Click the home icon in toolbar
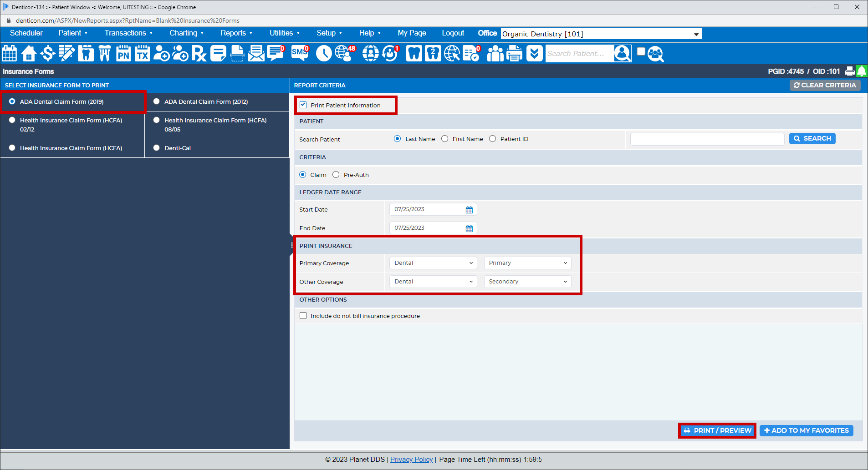Image resolution: width=868 pixels, height=470 pixels. click(29, 54)
